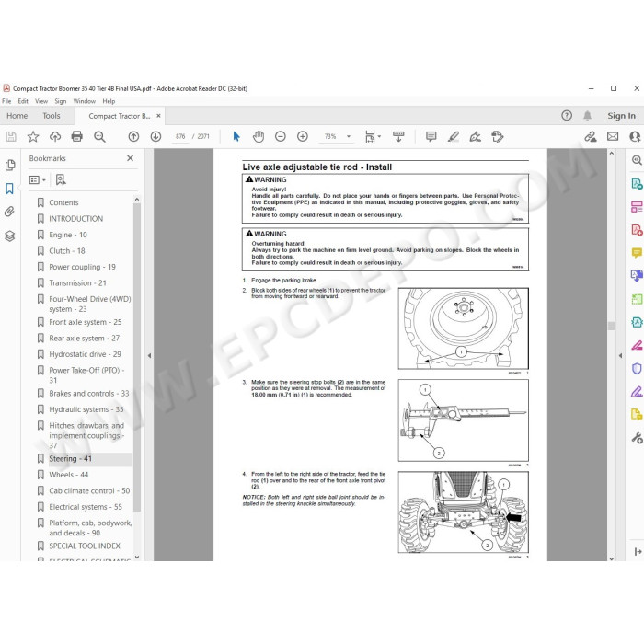644x644 pixels.
Task: Go to the next page arrow
Action: pos(155,136)
